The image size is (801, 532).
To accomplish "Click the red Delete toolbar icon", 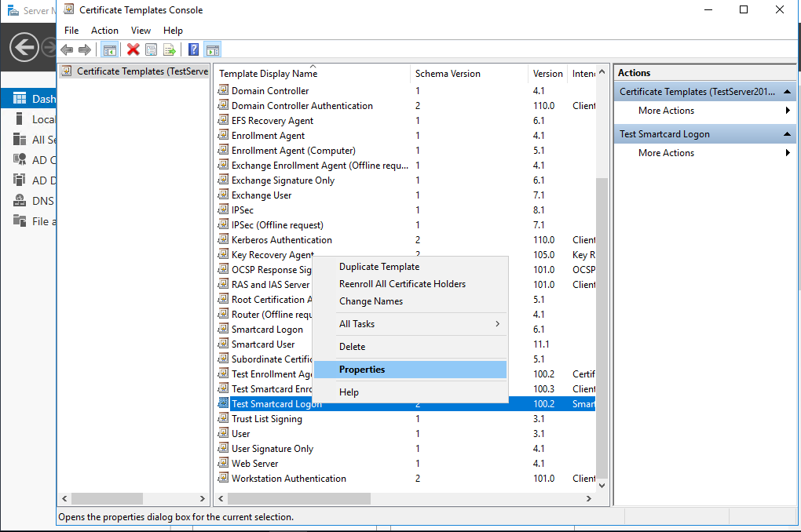I will (133, 49).
